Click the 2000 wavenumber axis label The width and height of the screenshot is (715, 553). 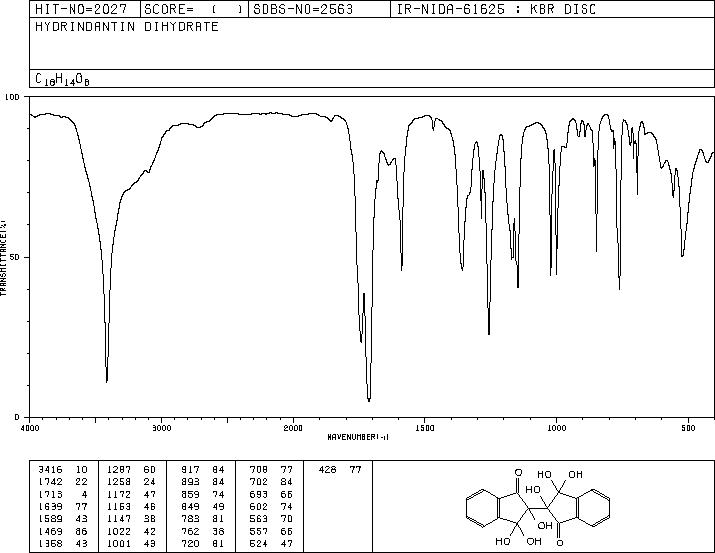(293, 428)
